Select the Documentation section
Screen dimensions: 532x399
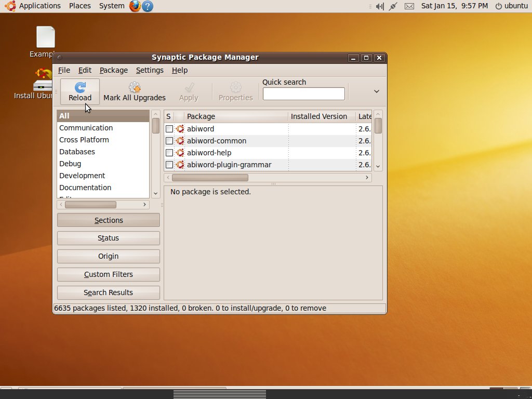pos(103,187)
